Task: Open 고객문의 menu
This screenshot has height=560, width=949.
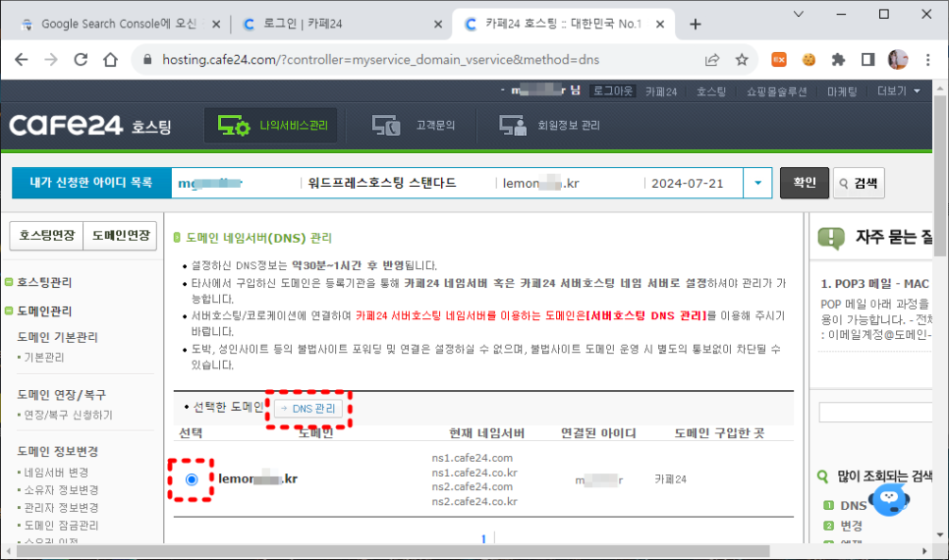Action: click(x=414, y=126)
